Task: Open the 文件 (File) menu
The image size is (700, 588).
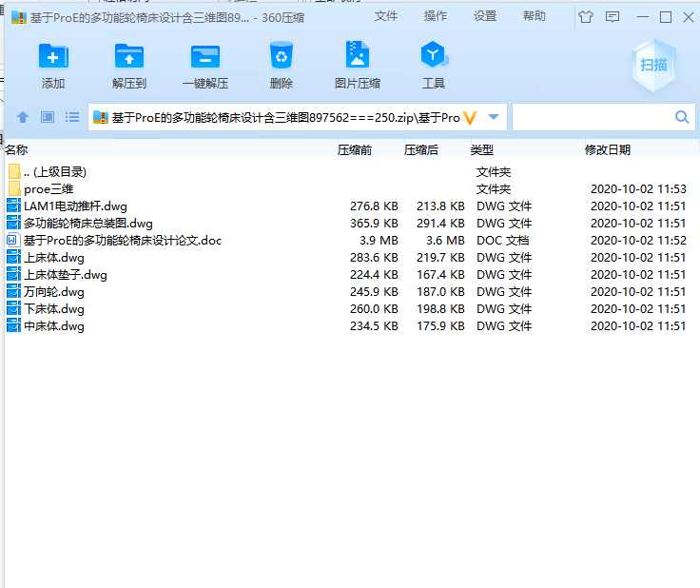Action: click(x=386, y=16)
